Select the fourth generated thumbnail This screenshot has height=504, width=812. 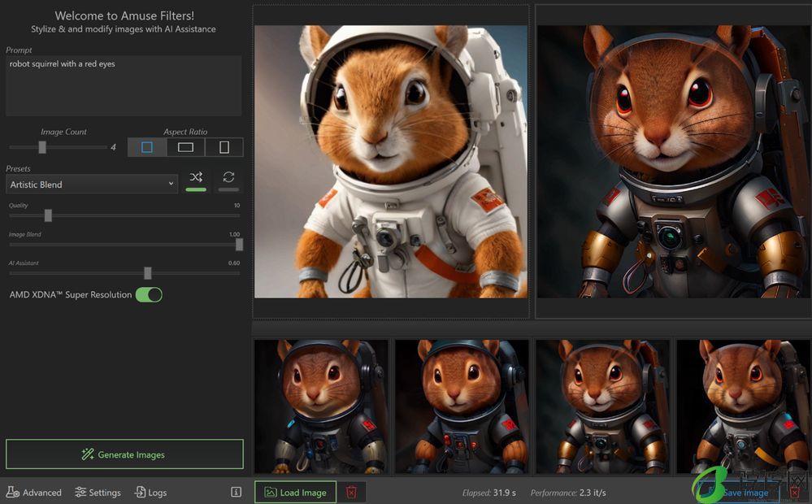(x=744, y=406)
